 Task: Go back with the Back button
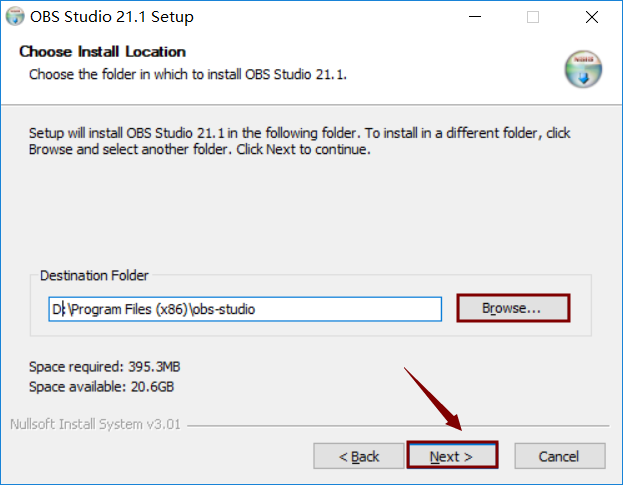(x=359, y=456)
